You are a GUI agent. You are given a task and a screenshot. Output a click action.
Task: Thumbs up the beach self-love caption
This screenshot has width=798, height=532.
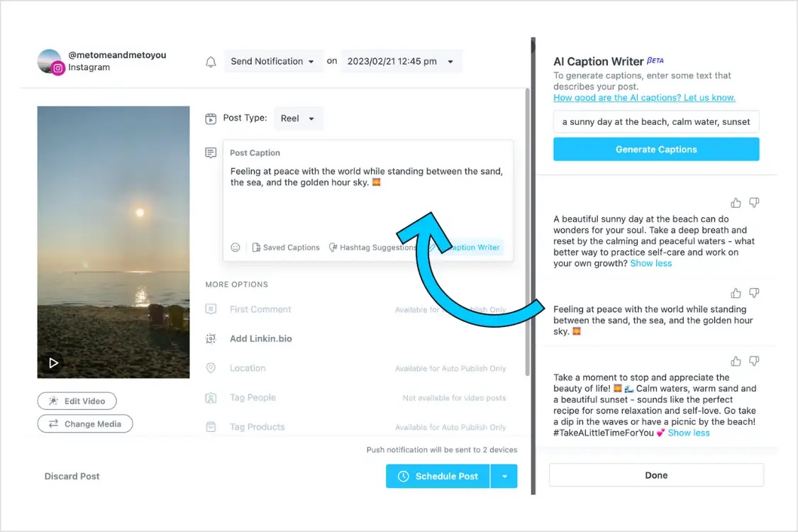(x=737, y=361)
